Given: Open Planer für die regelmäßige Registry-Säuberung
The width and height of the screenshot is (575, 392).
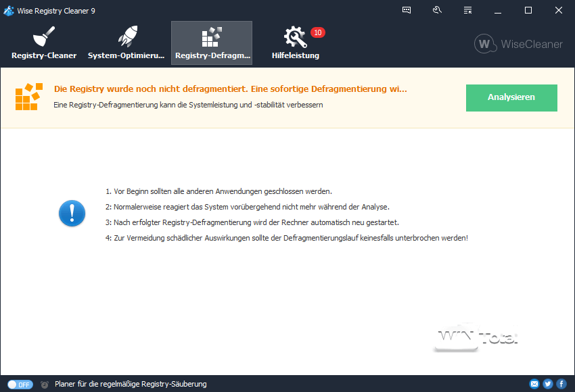Looking at the screenshot, I should (131, 384).
